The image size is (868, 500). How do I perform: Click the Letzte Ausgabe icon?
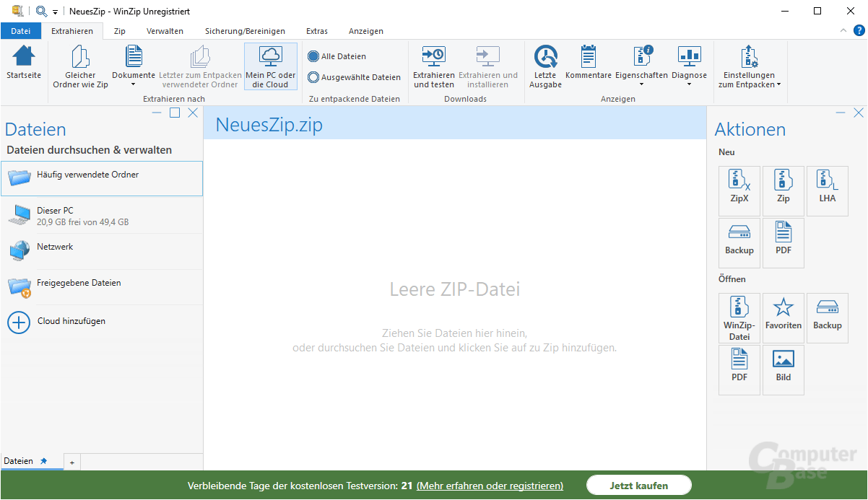point(545,66)
